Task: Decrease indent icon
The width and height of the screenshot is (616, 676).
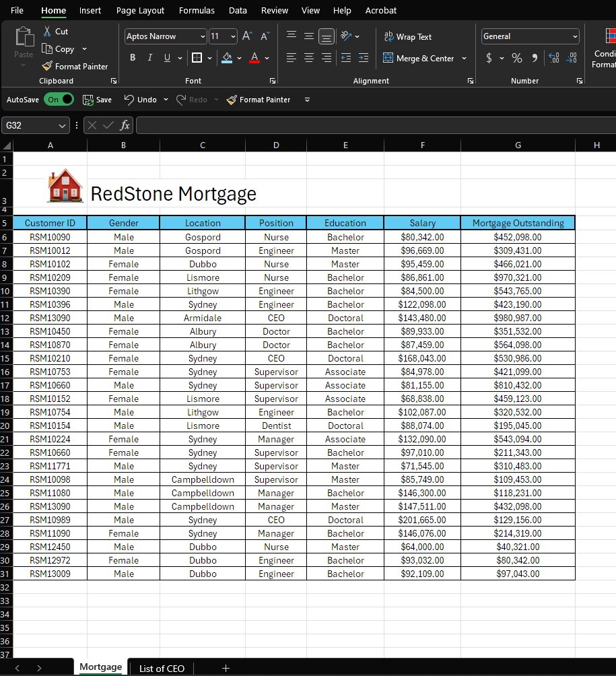Action: tap(346, 58)
